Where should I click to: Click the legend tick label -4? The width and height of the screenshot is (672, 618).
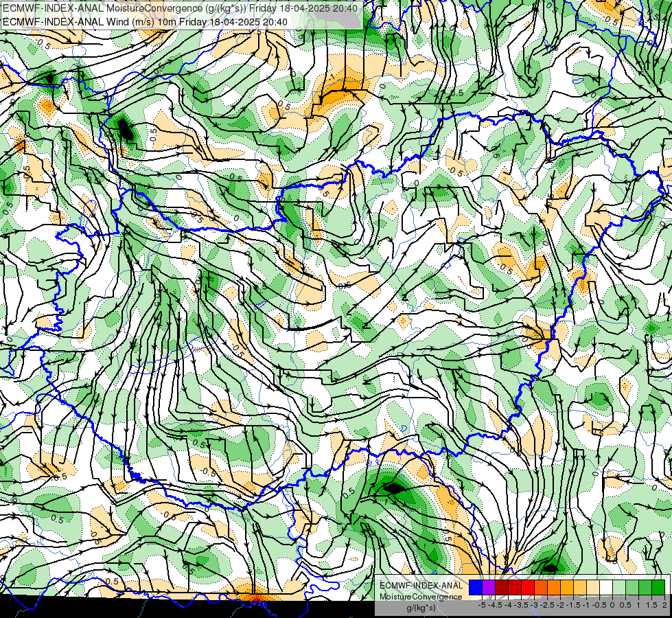(508, 605)
